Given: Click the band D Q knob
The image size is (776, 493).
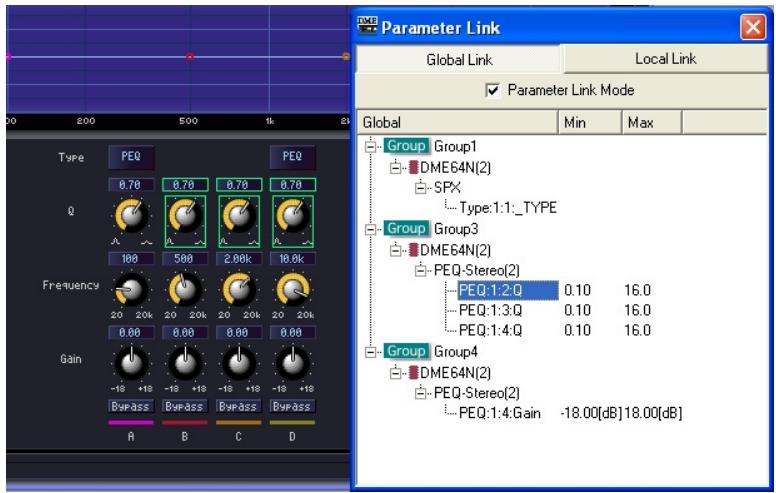Looking at the screenshot, I should click(292, 216).
